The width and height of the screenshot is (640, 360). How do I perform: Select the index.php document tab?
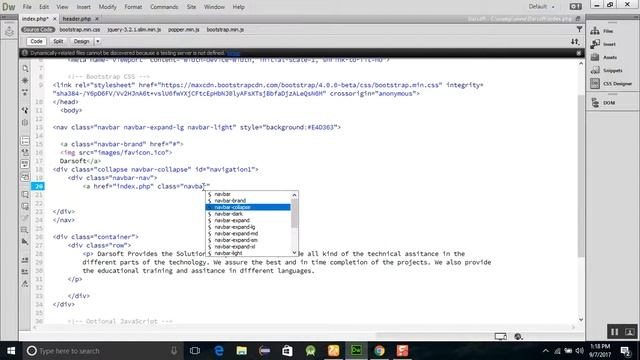(35, 19)
